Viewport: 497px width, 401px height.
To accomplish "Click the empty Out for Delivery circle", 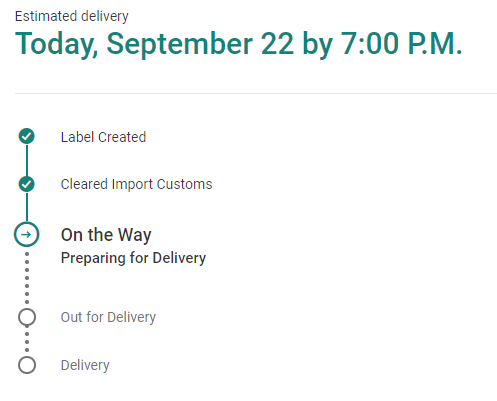I will (x=27, y=317).
